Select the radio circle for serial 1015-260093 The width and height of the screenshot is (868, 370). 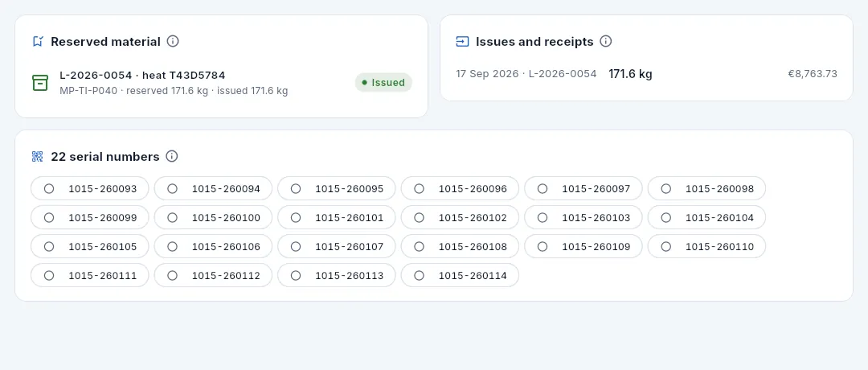tap(49, 189)
